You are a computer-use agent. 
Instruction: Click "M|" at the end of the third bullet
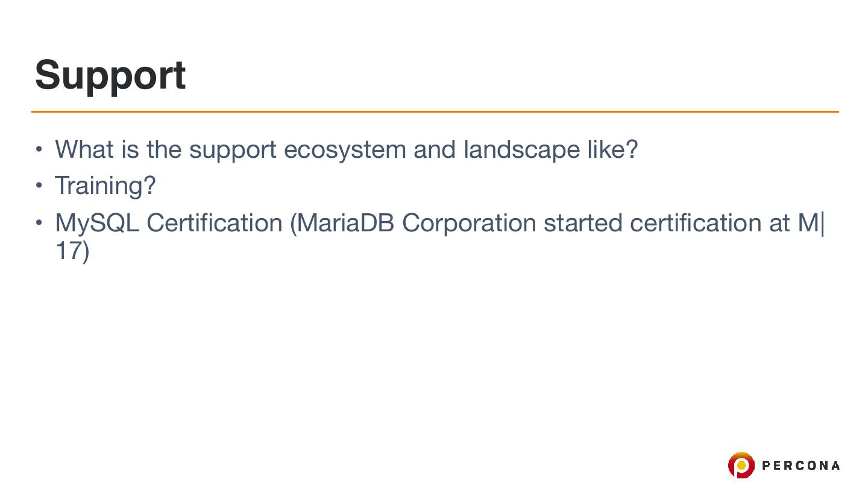811,223
